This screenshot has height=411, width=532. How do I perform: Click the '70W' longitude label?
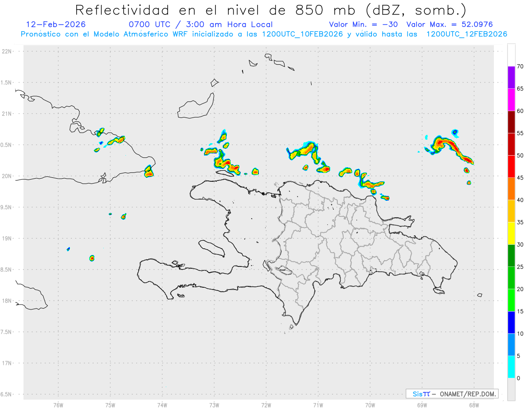[370, 405]
